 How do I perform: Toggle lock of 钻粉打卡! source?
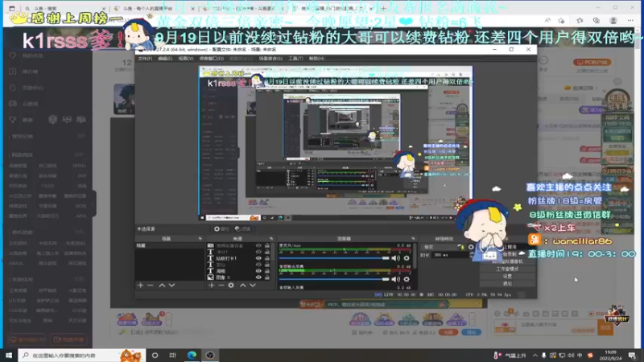click(267, 258)
